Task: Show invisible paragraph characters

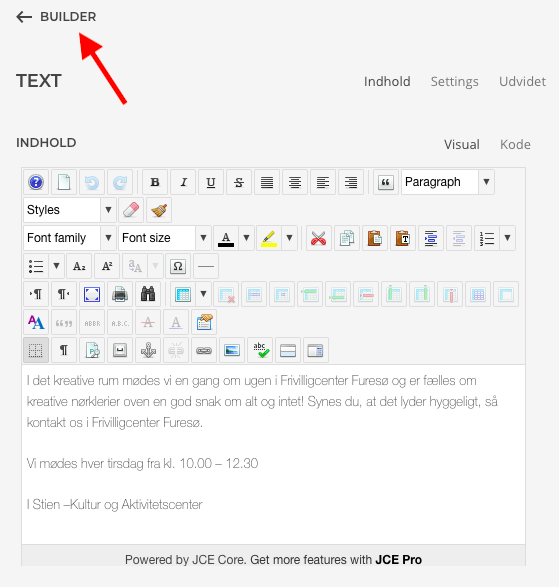Action: coord(64,350)
